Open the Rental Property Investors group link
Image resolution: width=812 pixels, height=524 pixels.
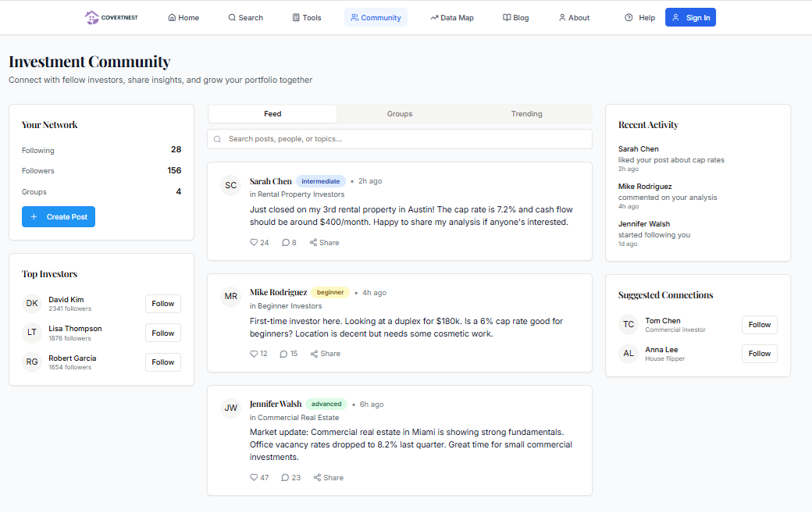click(301, 194)
